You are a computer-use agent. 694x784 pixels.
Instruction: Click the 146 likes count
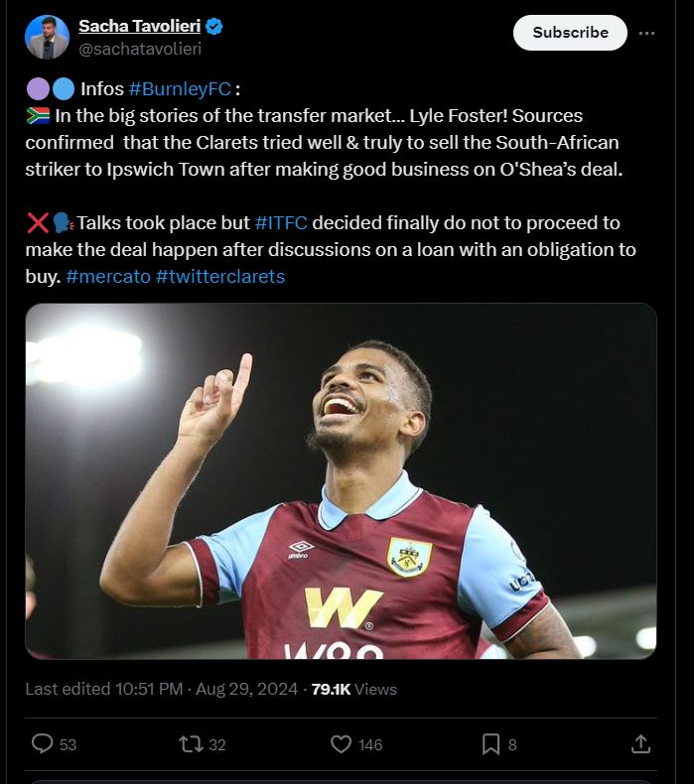369,744
